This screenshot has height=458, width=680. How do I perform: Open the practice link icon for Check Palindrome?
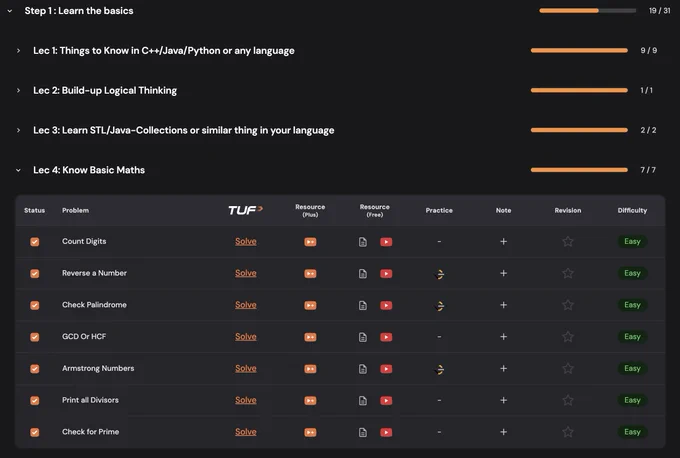[x=439, y=306]
